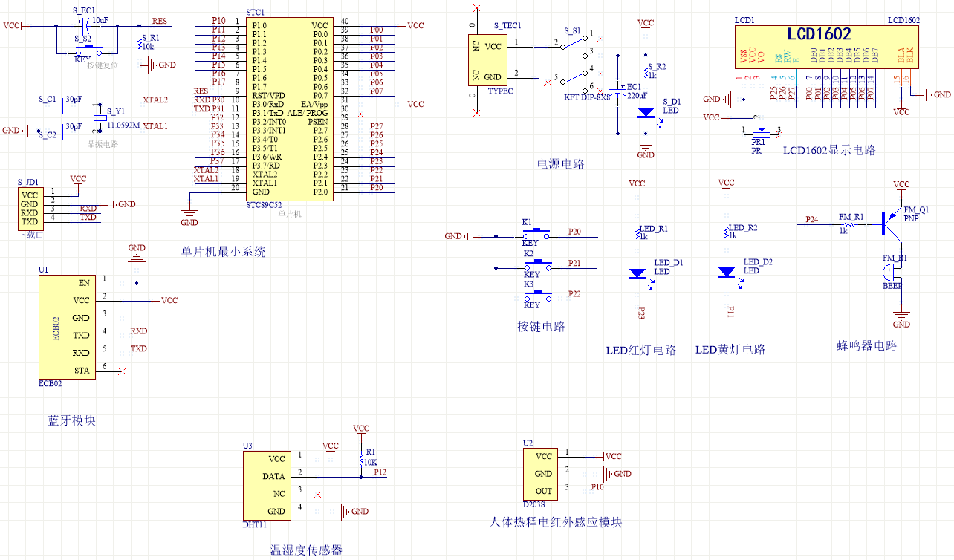Select the S_JD1 download header component
Image resolution: width=954 pixels, height=560 pixels.
click(x=30, y=207)
